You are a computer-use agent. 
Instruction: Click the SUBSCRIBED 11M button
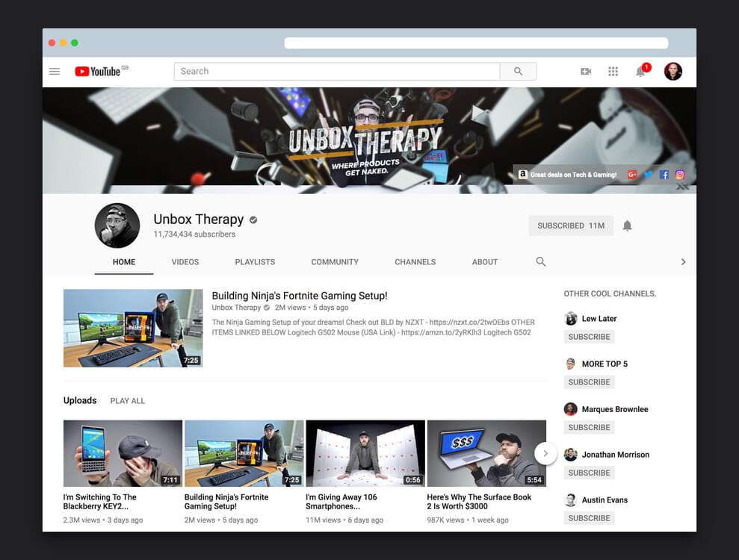(571, 225)
